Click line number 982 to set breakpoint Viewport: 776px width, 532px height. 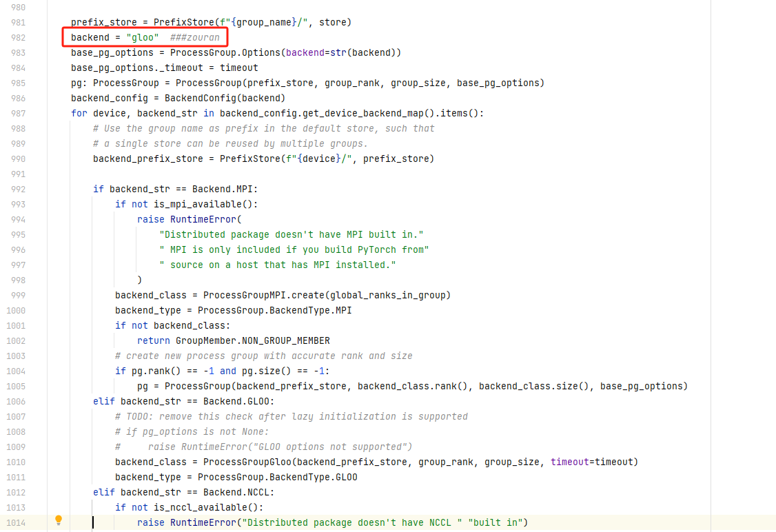[17, 37]
